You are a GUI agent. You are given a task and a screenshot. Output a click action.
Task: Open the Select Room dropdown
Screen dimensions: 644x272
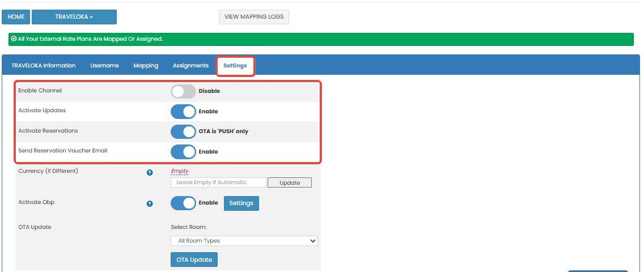(244, 241)
